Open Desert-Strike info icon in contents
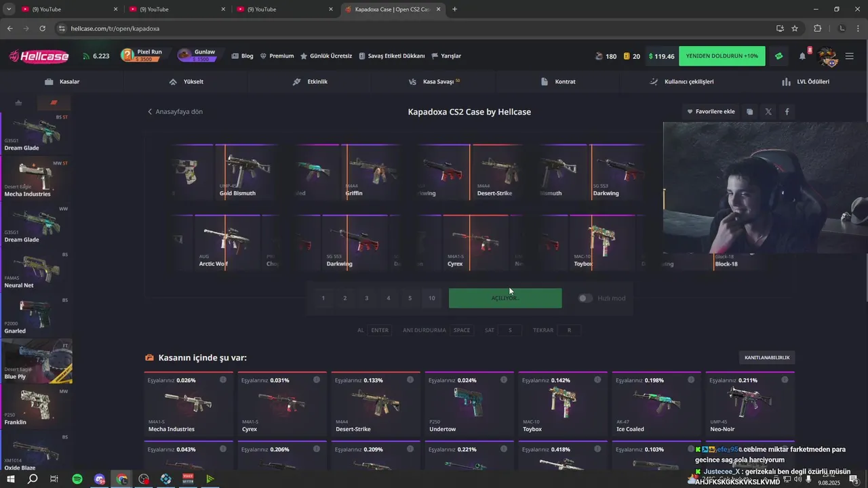 click(x=410, y=380)
